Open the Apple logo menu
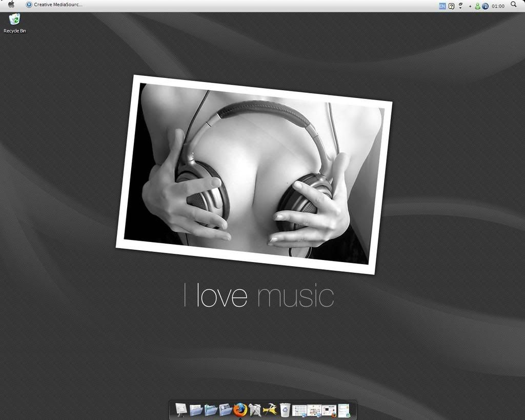525x420 pixels. coord(11,5)
